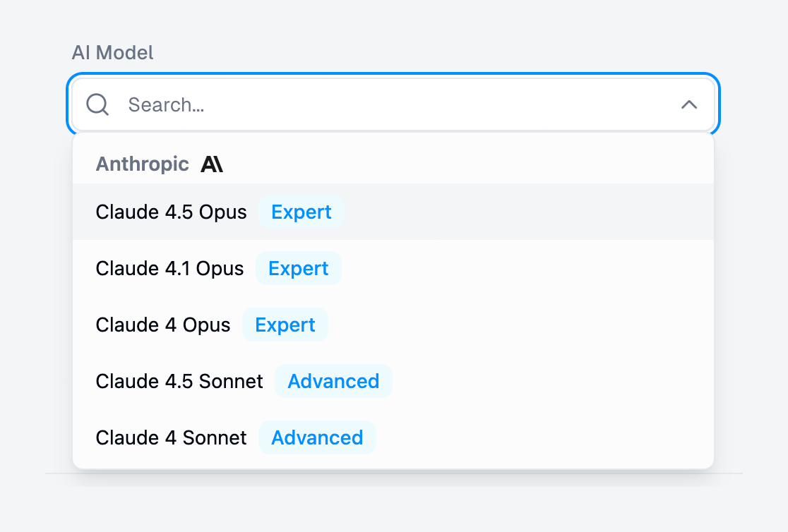
Task: Click the Claude 4.5 Opus name text
Action: tap(172, 212)
